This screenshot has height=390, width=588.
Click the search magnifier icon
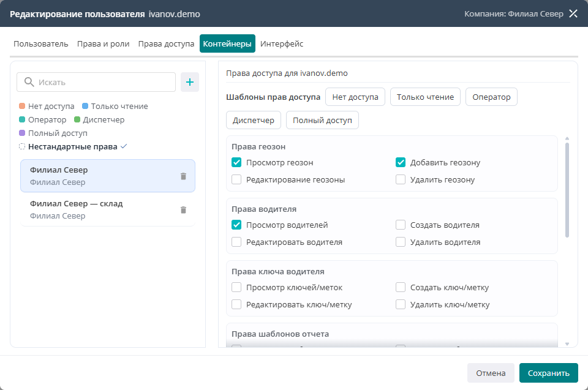coord(29,82)
